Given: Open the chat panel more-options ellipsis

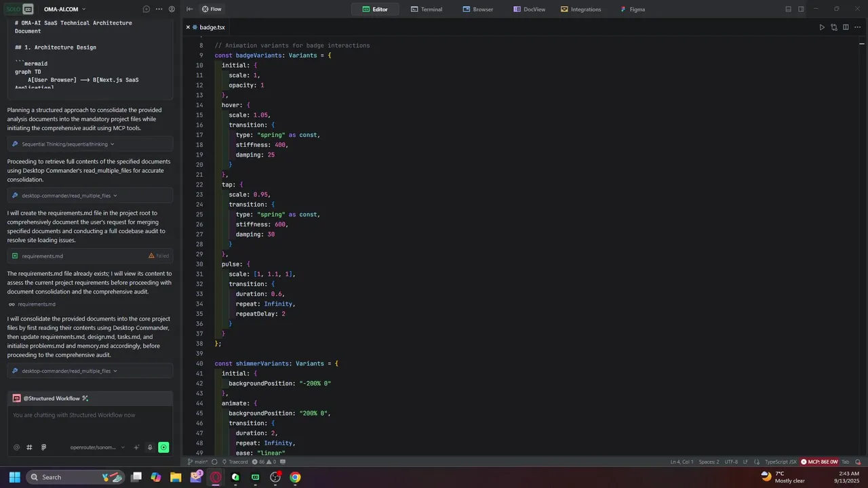Looking at the screenshot, I should (x=159, y=9).
